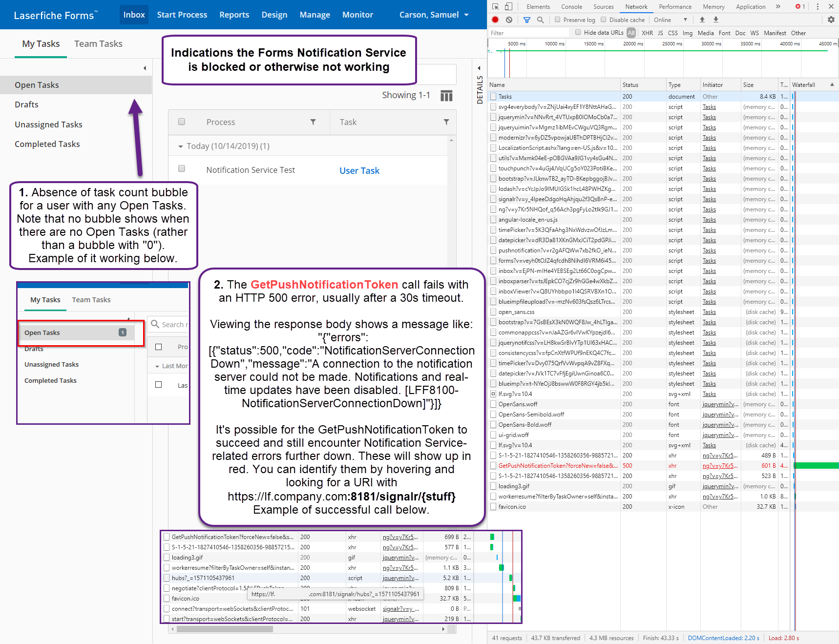Filter requests by XHR type
The image size is (839, 644).
(647, 33)
